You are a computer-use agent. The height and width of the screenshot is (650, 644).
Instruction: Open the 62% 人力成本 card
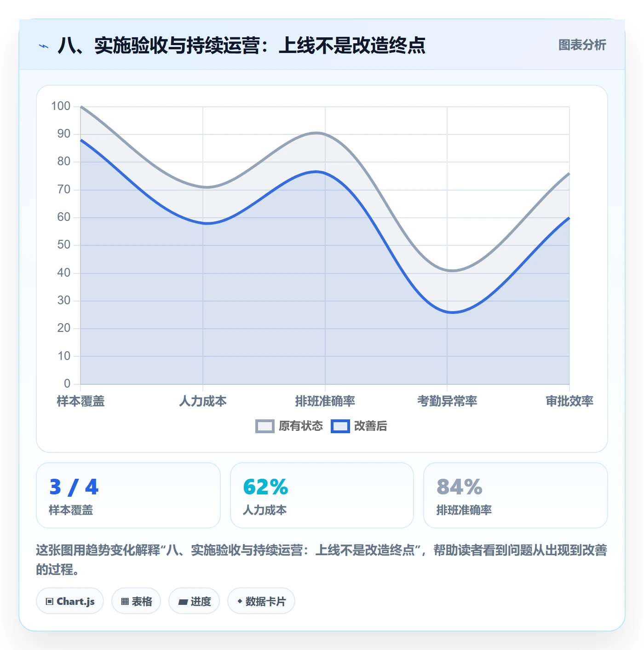point(322,495)
